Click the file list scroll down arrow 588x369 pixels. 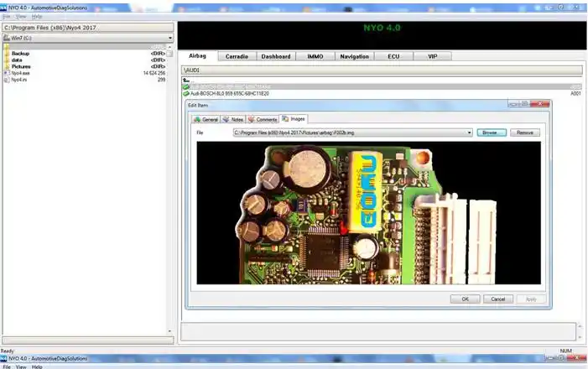tap(169, 331)
